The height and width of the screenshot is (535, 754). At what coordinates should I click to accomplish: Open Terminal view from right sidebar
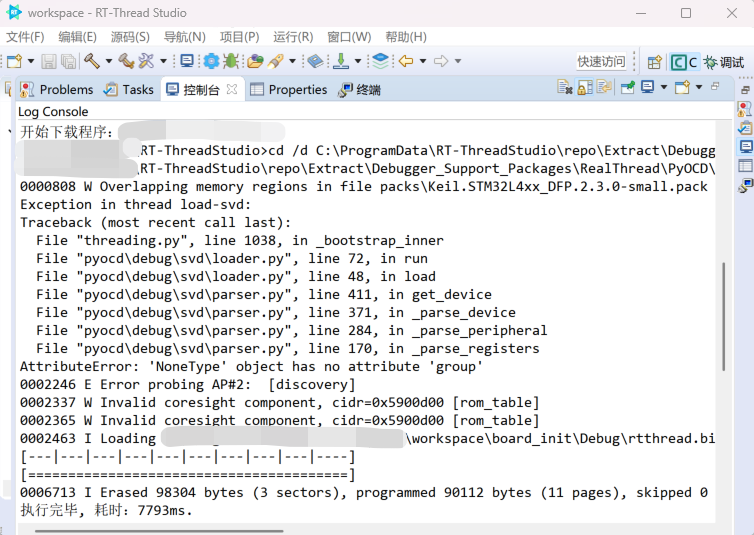[745, 185]
